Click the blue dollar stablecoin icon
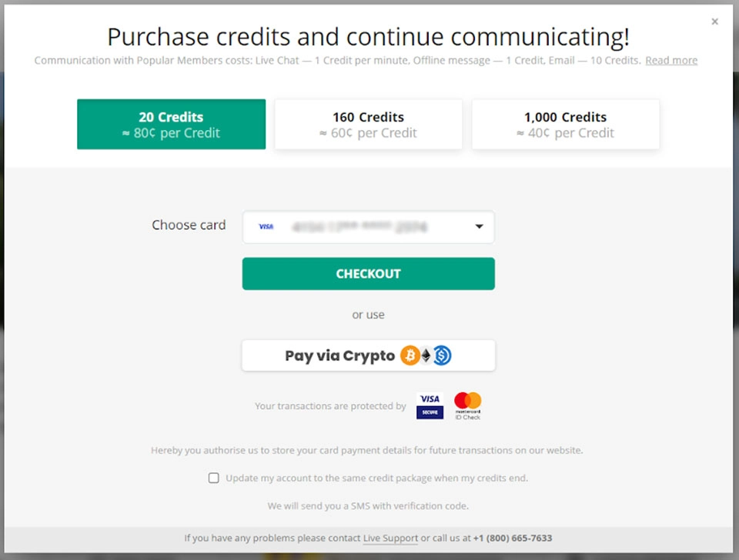Image resolution: width=739 pixels, height=560 pixels. 443,355
